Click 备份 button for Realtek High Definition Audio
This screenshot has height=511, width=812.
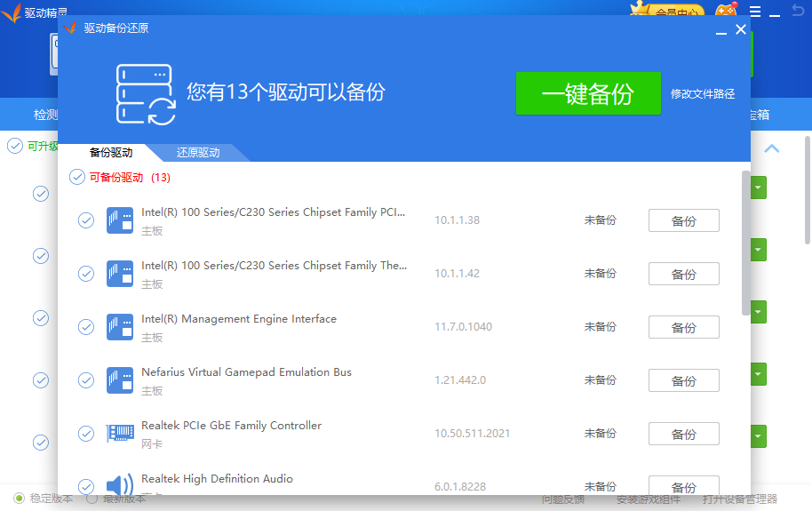click(683, 485)
